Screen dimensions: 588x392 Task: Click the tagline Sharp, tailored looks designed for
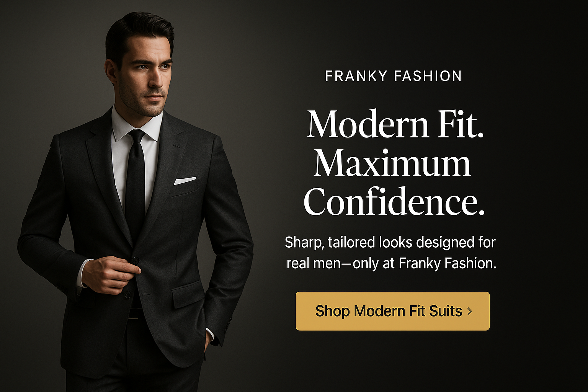[390, 242]
